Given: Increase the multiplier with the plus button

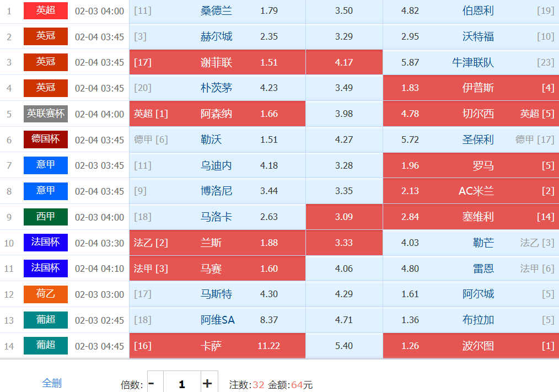Looking at the screenshot, I should [207, 384].
